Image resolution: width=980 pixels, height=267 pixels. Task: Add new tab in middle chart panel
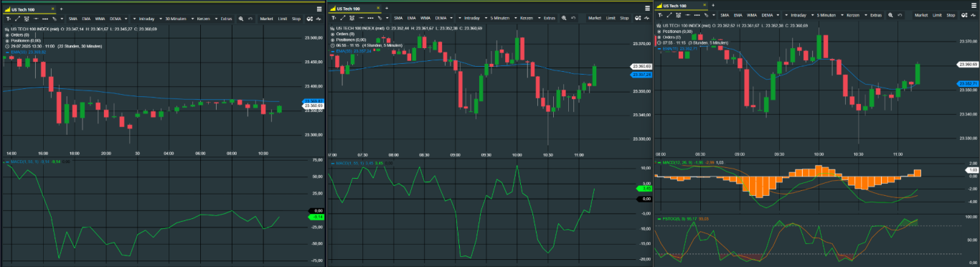[387, 9]
